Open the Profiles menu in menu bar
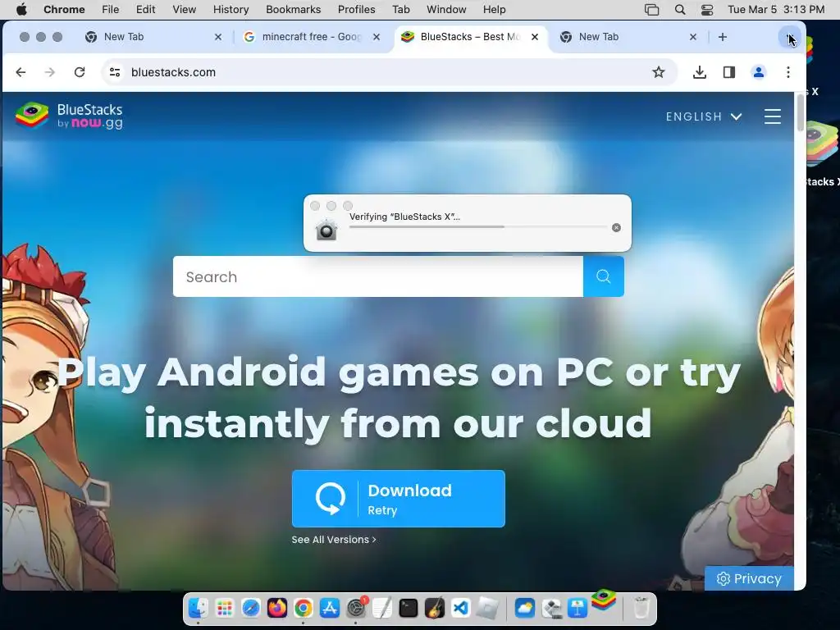Viewport: 840px width, 630px height. [x=356, y=10]
